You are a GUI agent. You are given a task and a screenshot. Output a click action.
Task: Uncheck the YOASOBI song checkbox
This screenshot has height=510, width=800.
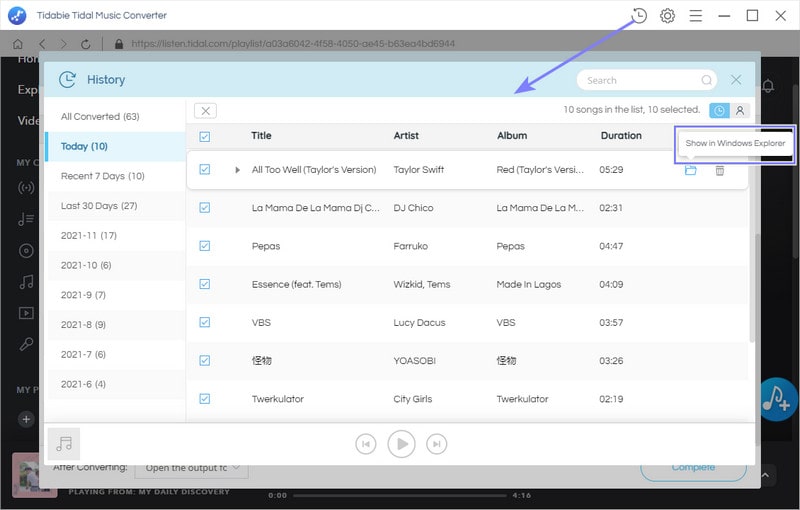[205, 361]
